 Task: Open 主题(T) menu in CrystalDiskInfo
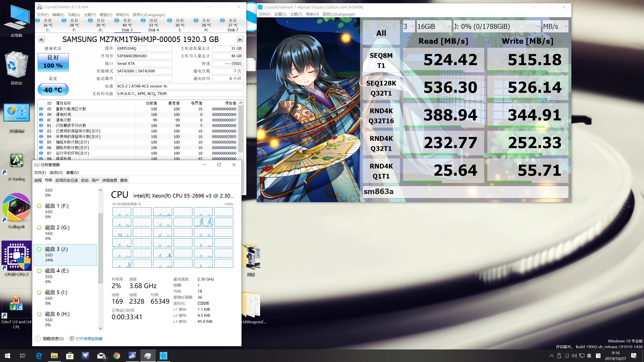pos(90,15)
